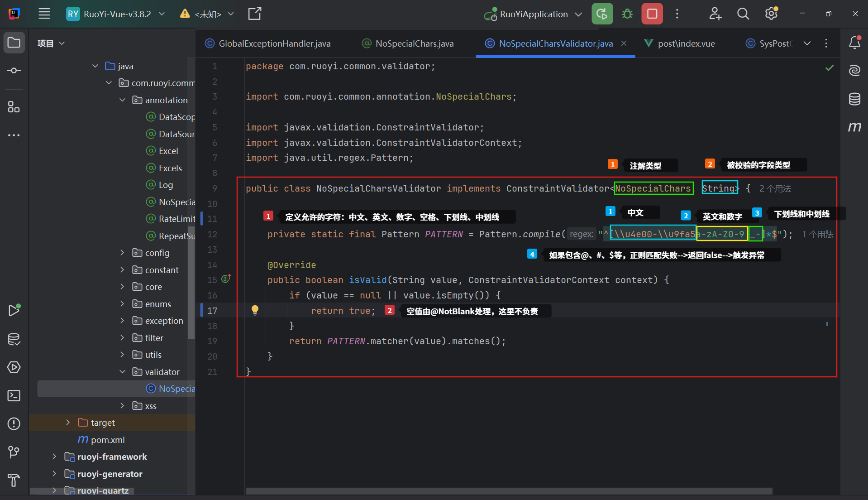The height and width of the screenshot is (500, 868).
Task: Click the intention lightbulb on line 17
Action: [x=255, y=310]
